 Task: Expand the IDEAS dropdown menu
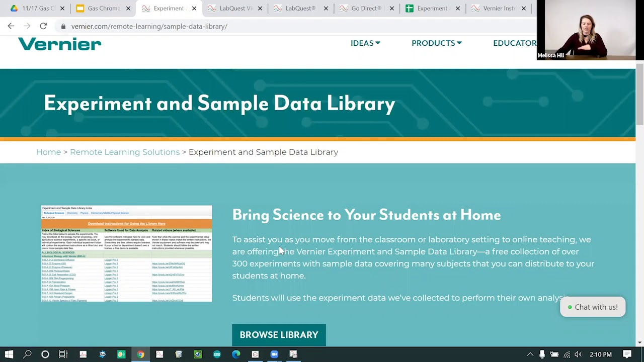pyautogui.click(x=365, y=43)
